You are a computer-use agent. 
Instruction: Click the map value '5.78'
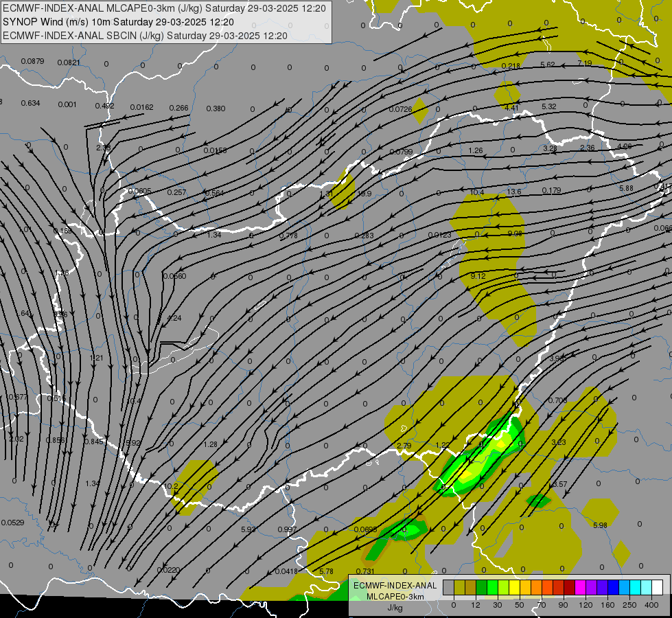click(326, 571)
